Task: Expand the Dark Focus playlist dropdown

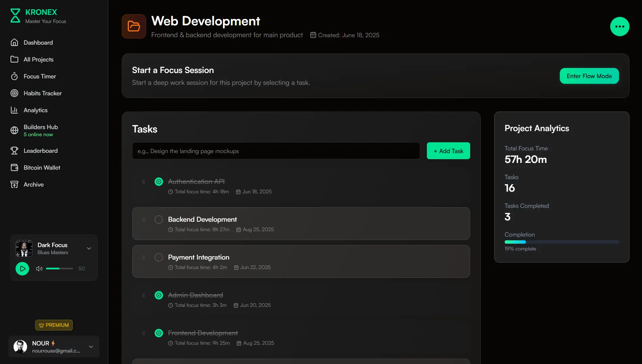Action: (89, 248)
